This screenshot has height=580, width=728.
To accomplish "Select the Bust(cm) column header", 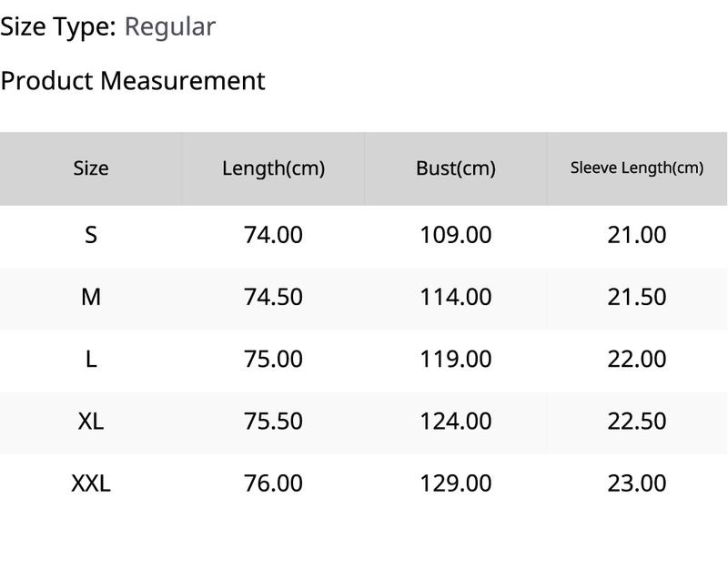I will [x=455, y=168].
